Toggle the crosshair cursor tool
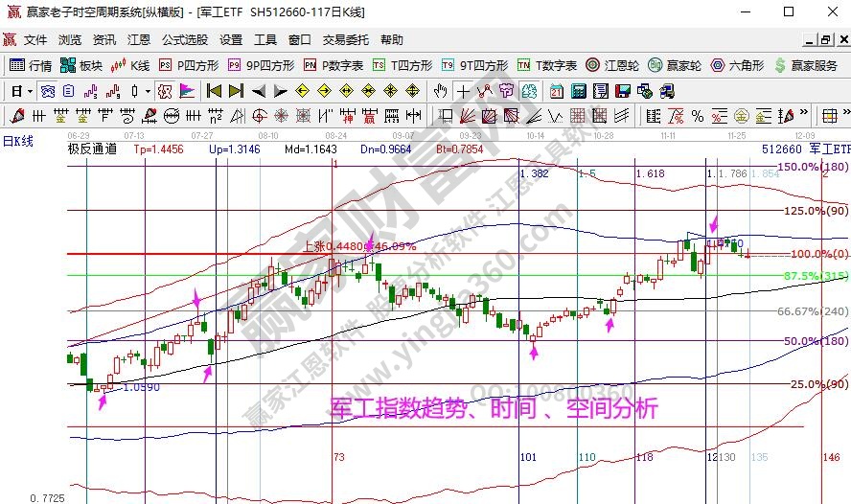 coord(463,91)
